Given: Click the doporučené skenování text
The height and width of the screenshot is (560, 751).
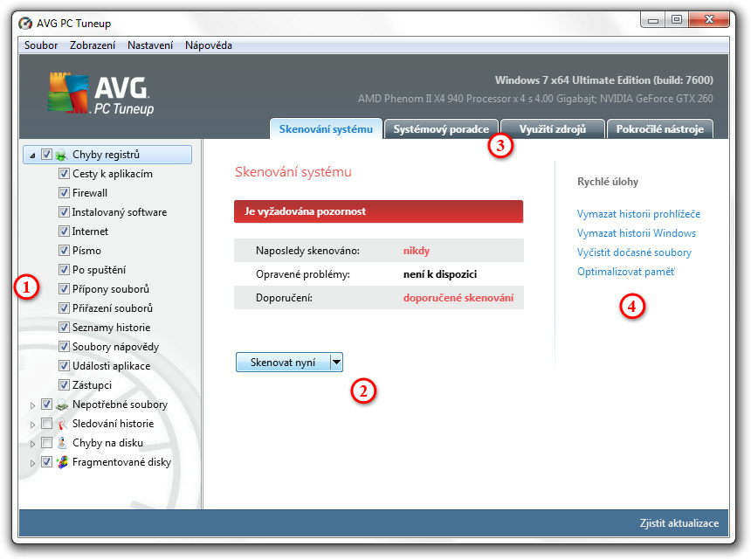Looking at the screenshot, I should pyautogui.click(x=458, y=298).
